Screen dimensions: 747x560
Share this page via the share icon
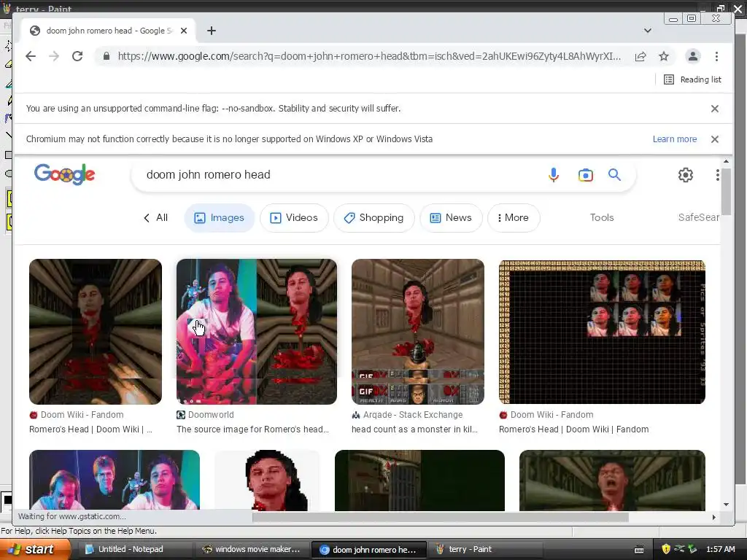pyautogui.click(x=640, y=56)
